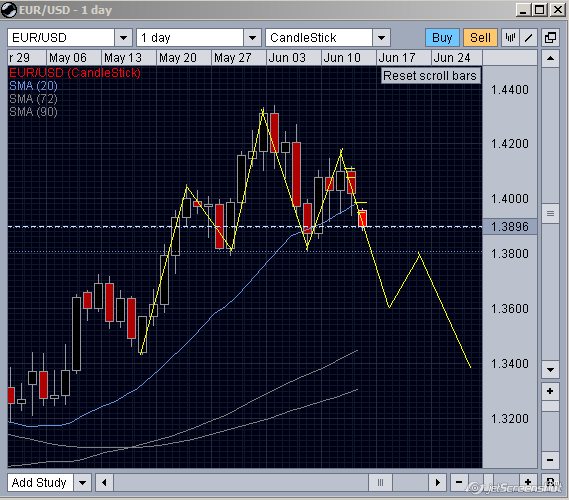Click the 1.4200 price axis label
The image size is (569, 500).
point(509,144)
